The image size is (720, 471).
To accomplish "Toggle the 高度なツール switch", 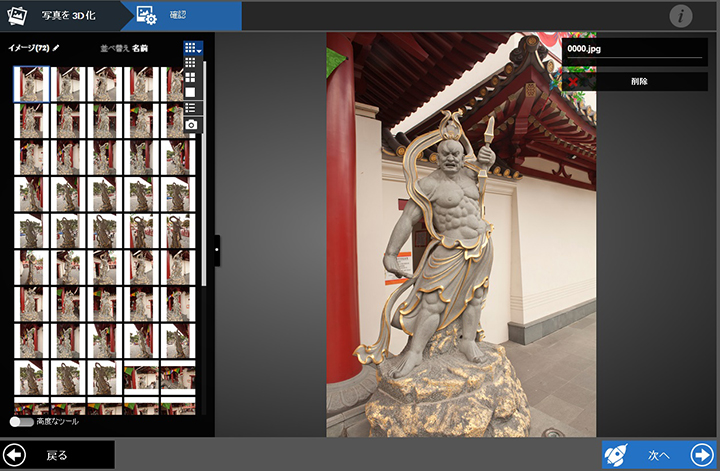I will [21, 421].
